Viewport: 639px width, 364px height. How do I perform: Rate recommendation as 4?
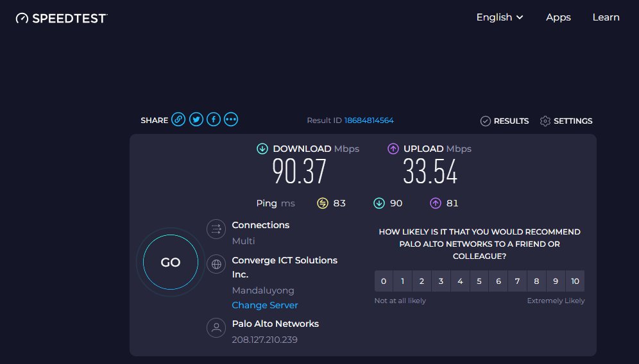pyautogui.click(x=460, y=281)
